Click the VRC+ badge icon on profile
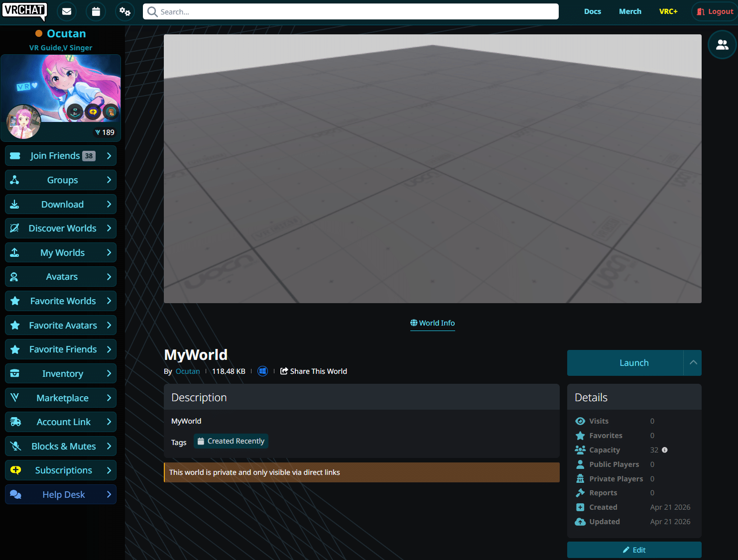This screenshot has height=560, width=738. (93, 112)
